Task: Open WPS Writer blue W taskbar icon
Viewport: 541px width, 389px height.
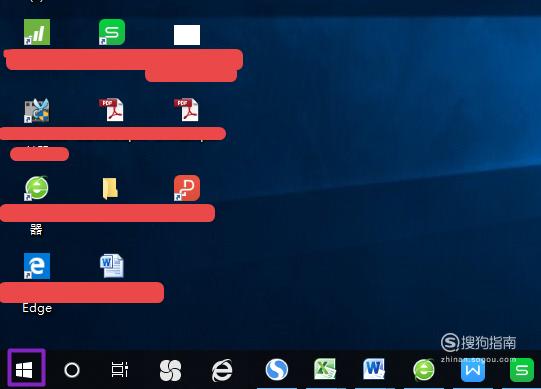Action: pyautogui.click(x=473, y=370)
